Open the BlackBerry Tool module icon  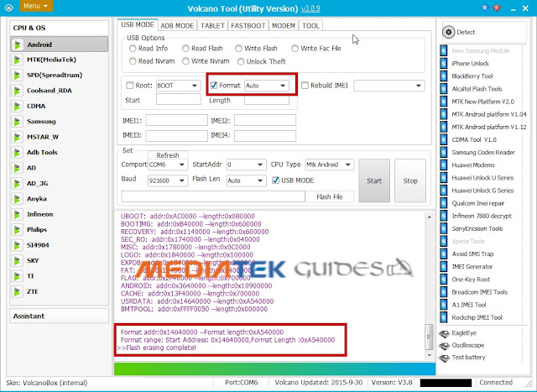point(444,76)
